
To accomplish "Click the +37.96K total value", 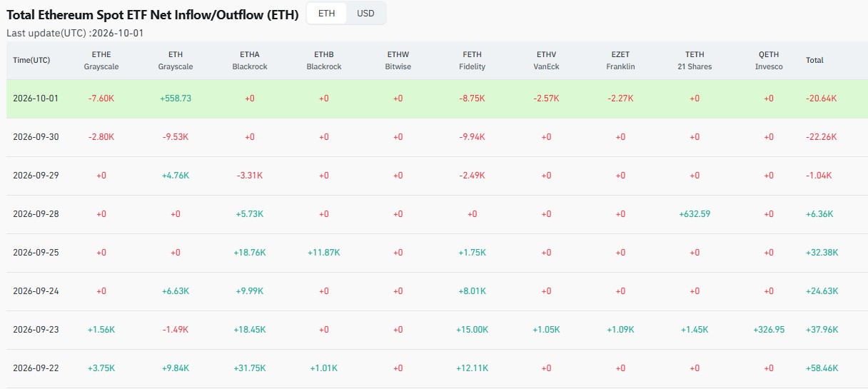I will point(822,330).
